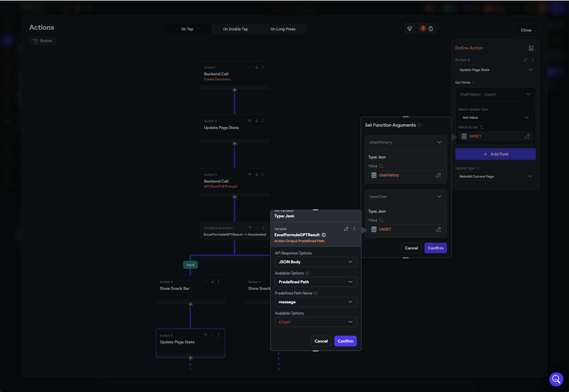Click Add Field button
The width and height of the screenshot is (569, 392).
coord(495,154)
